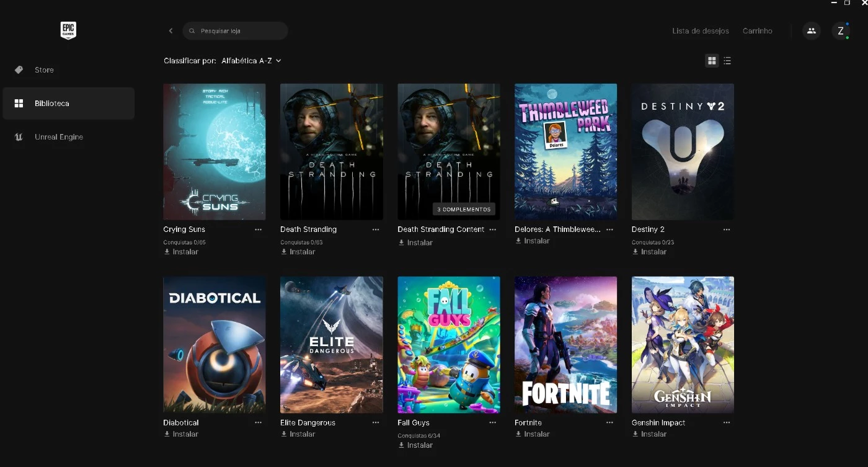Open Delores Thimbleweed options menu
The image size is (868, 467).
[610, 229]
